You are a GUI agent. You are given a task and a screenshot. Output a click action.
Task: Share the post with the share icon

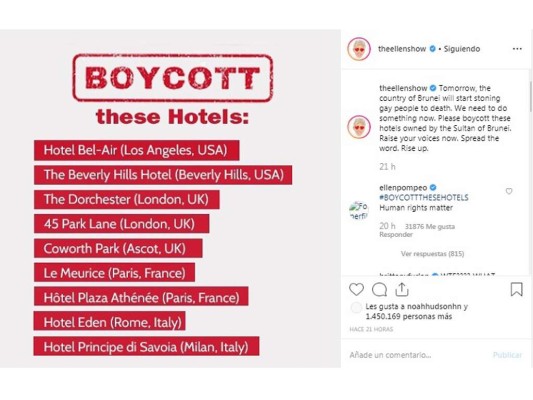coord(402,289)
